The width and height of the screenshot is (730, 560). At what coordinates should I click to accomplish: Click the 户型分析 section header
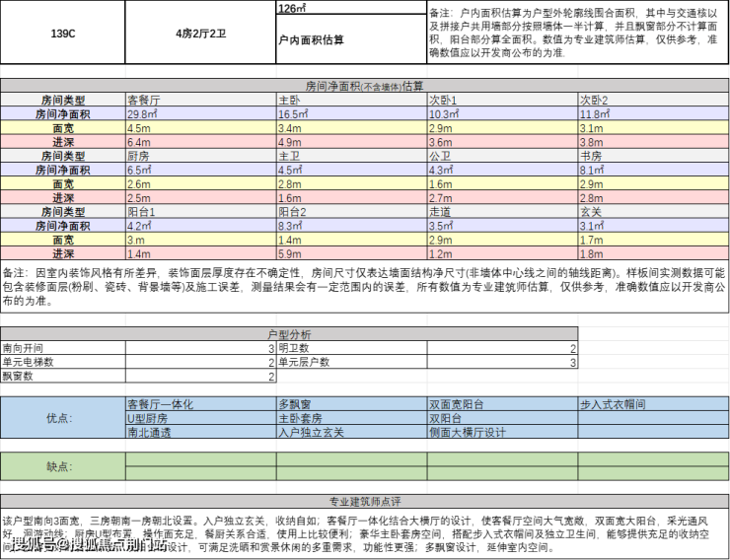pyautogui.click(x=289, y=334)
